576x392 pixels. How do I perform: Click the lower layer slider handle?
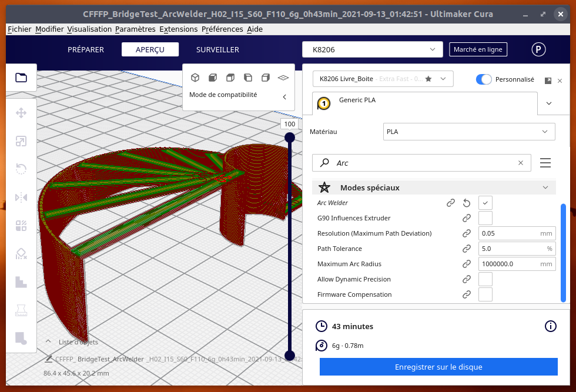tap(289, 356)
